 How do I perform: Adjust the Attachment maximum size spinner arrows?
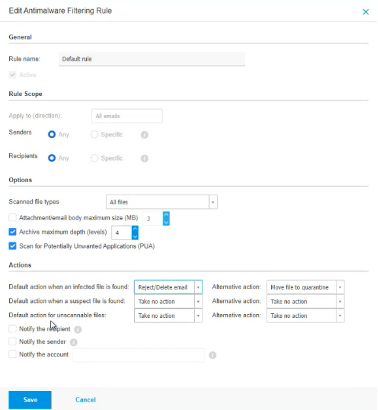(x=166, y=218)
